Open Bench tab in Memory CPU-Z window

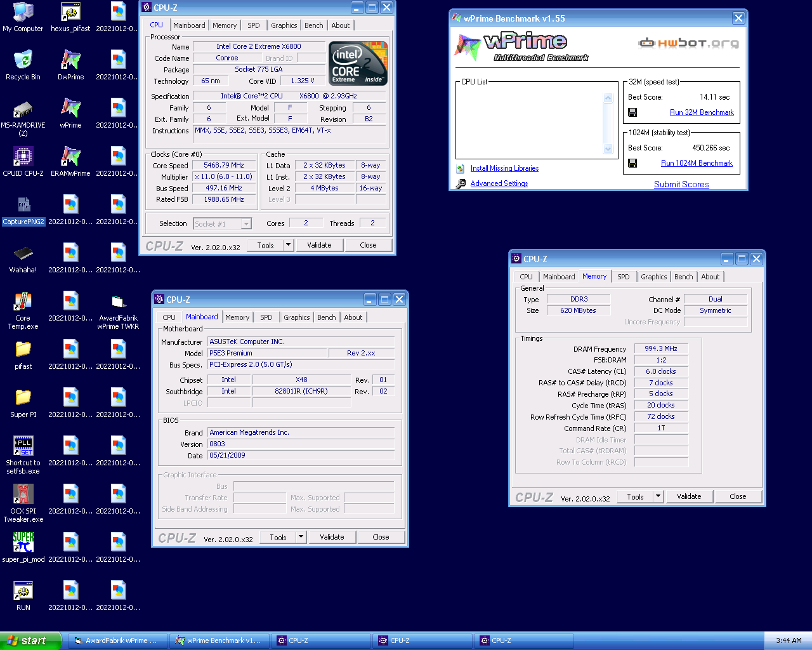pos(684,277)
